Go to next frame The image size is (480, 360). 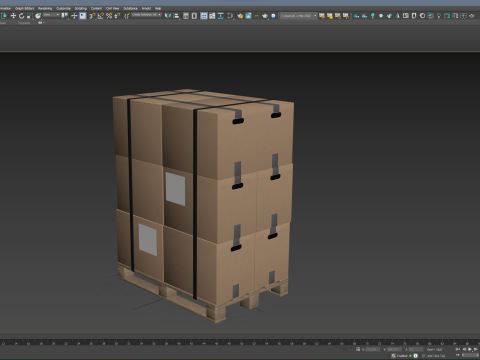(x=476, y=349)
